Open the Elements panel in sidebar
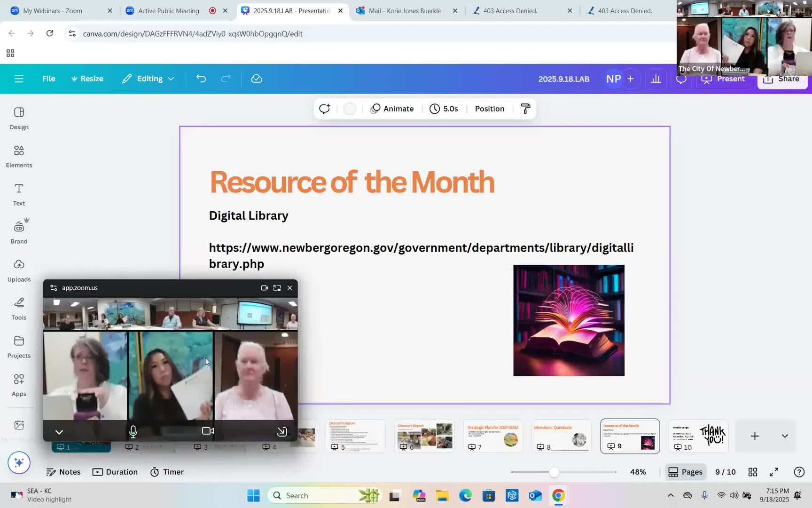 [19, 156]
